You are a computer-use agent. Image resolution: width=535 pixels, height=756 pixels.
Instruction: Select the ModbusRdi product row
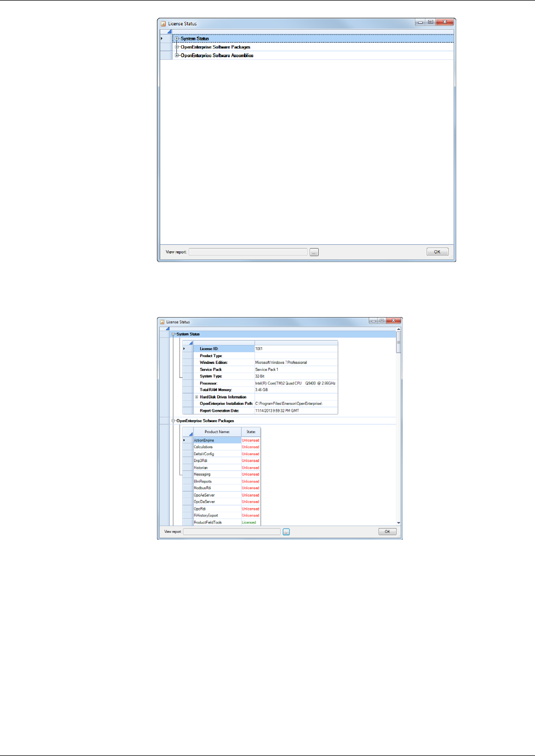click(217, 488)
